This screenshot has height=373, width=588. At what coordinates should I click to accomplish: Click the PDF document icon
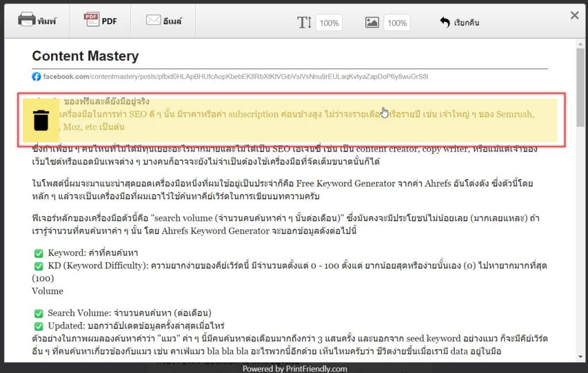click(x=91, y=20)
